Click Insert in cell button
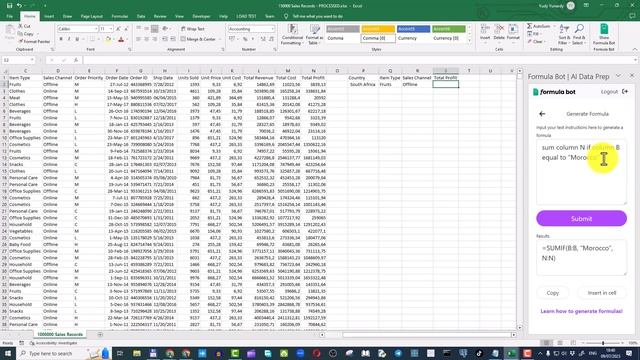The width and height of the screenshot is (640, 360). pyautogui.click(x=602, y=293)
